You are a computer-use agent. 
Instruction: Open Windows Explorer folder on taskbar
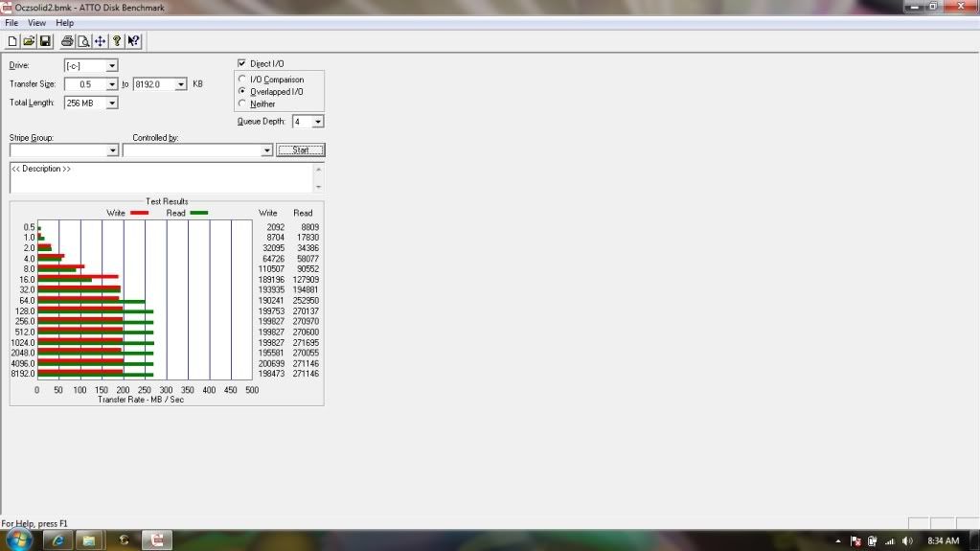click(89, 540)
